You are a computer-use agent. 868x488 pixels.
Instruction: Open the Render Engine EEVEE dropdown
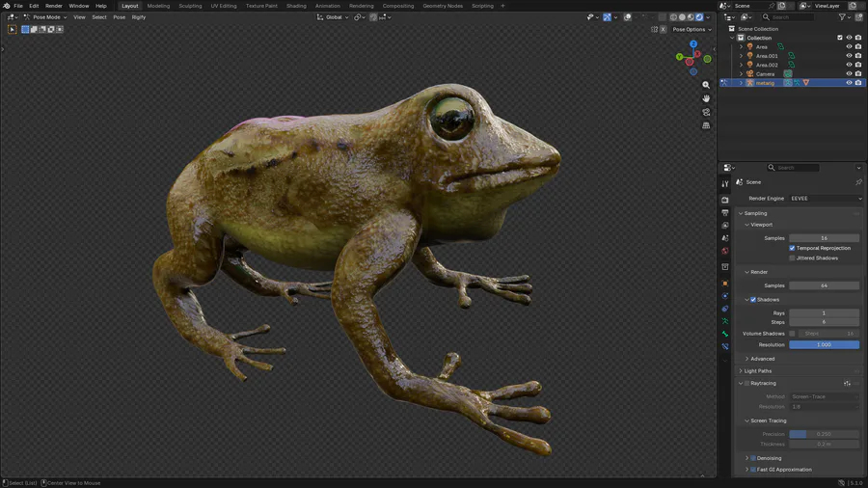click(x=826, y=198)
